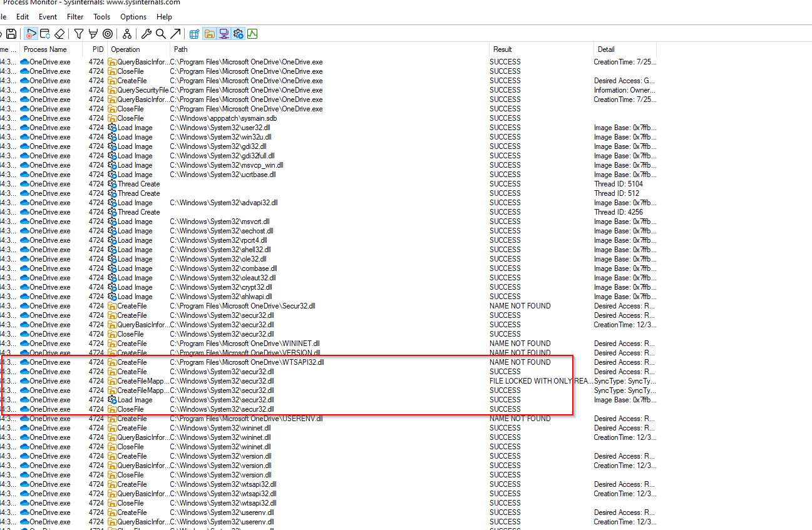Viewport: 812px width, 530px height.
Task: Select the C:\Windows\apppatch\sysmain.sdb path
Action: pyautogui.click(x=224, y=118)
